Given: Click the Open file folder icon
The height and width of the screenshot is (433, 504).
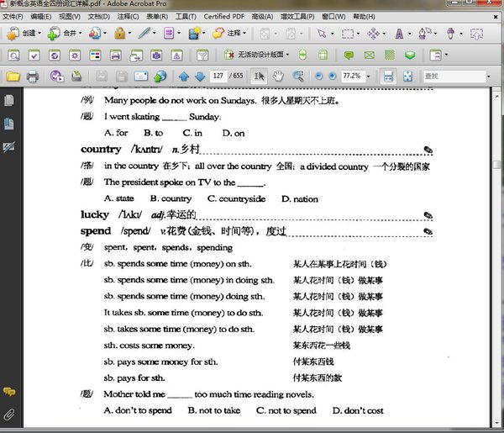Looking at the screenshot, I should coord(13,77).
